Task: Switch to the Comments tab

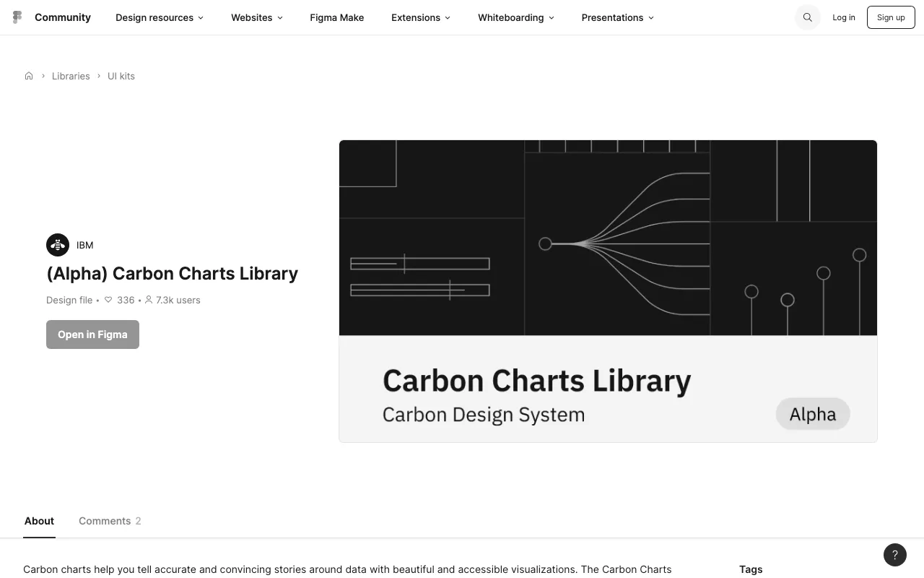Action: [110, 521]
